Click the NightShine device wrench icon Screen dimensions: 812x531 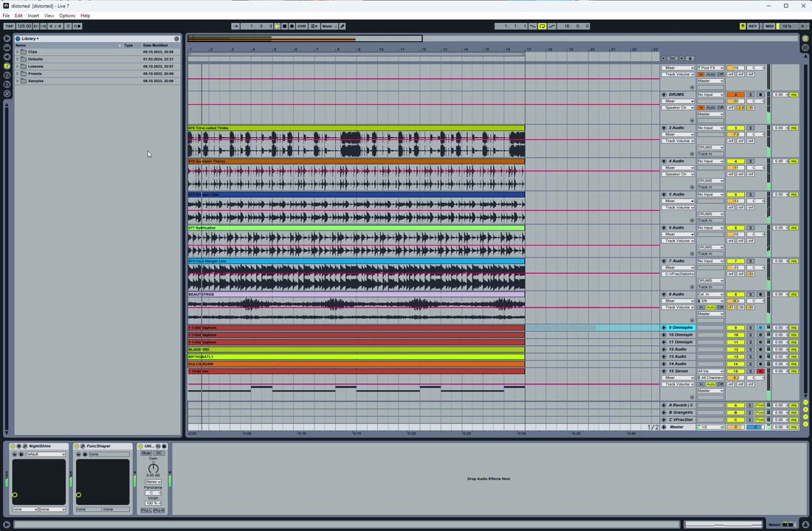(x=25, y=446)
